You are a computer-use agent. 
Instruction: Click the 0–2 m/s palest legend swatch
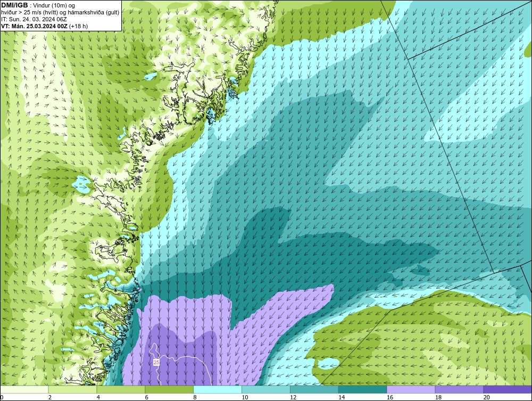pos(24,389)
